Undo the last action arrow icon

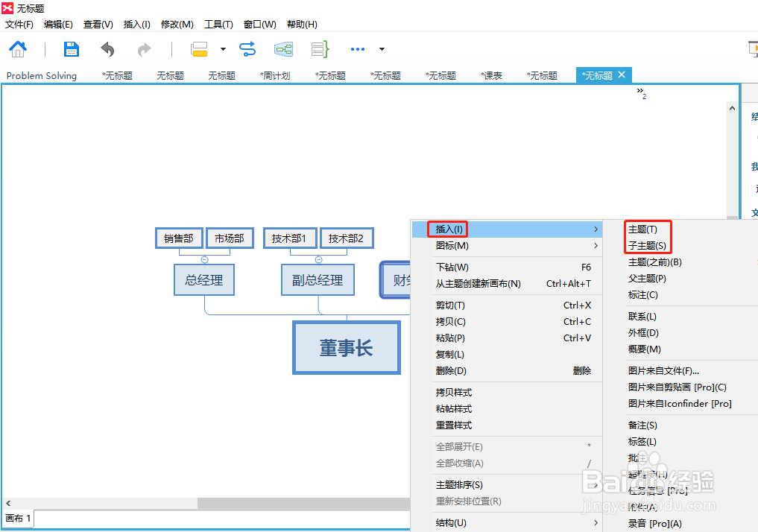107,48
